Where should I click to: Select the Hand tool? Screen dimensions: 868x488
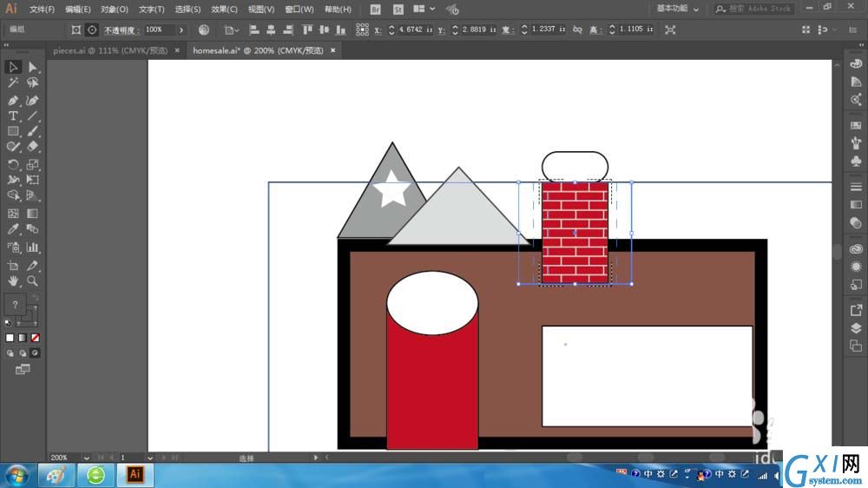tap(13, 281)
